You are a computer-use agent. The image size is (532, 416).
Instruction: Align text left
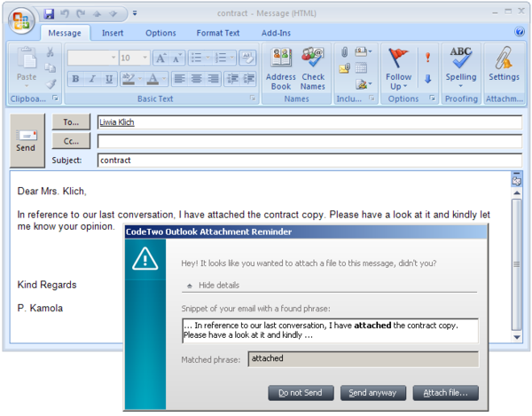pos(179,79)
